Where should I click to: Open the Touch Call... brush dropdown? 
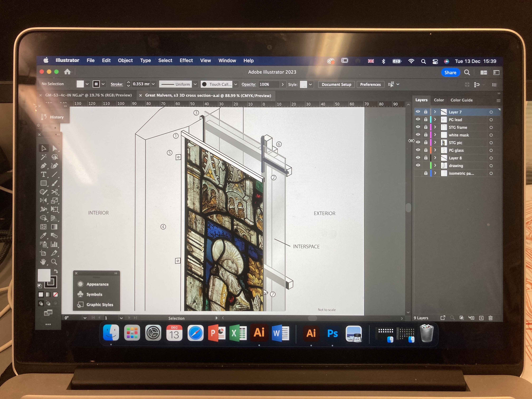[x=236, y=84]
